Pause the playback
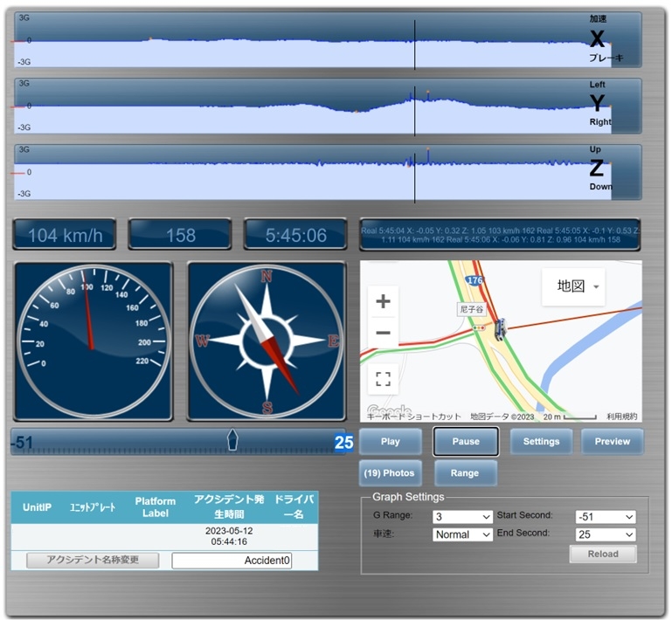 [x=466, y=442]
